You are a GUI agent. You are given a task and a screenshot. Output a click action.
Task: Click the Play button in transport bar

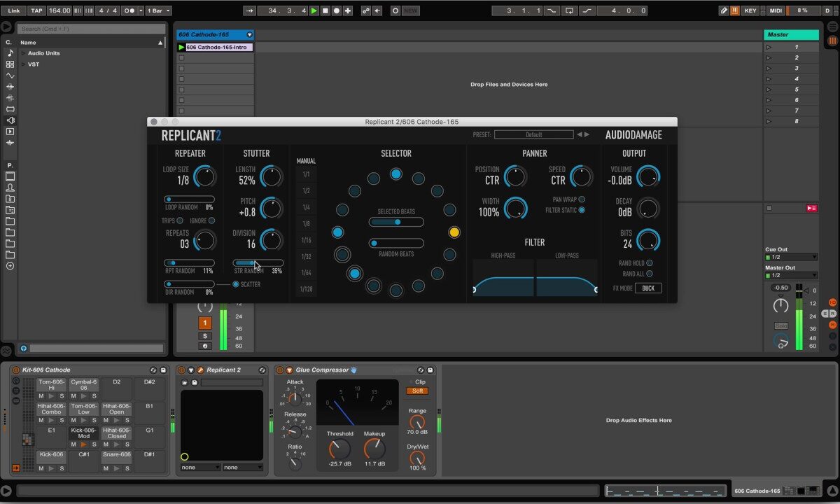[x=314, y=10]
